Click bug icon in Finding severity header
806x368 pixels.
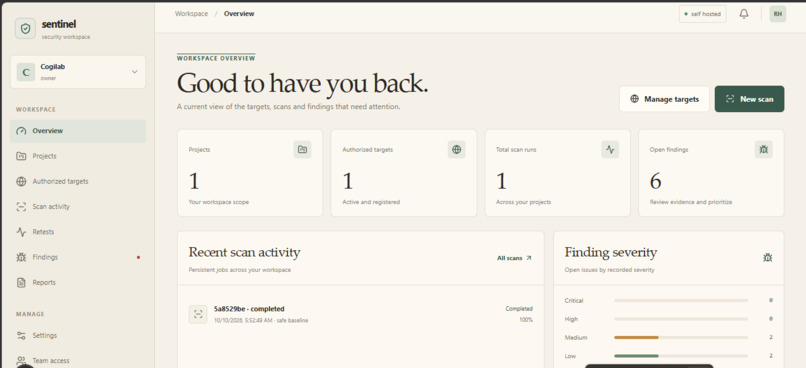[x=768, y=257]
